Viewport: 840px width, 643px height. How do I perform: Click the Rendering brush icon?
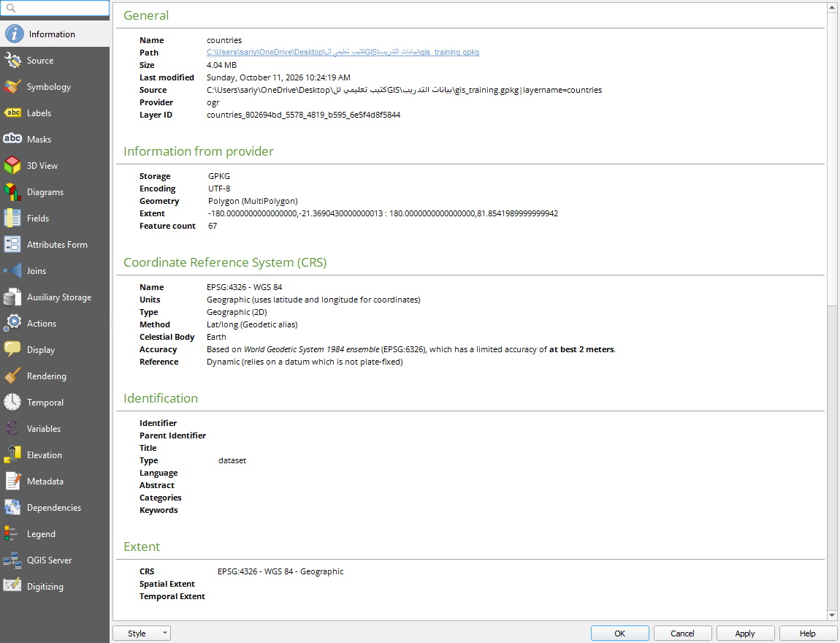[12, 376]
